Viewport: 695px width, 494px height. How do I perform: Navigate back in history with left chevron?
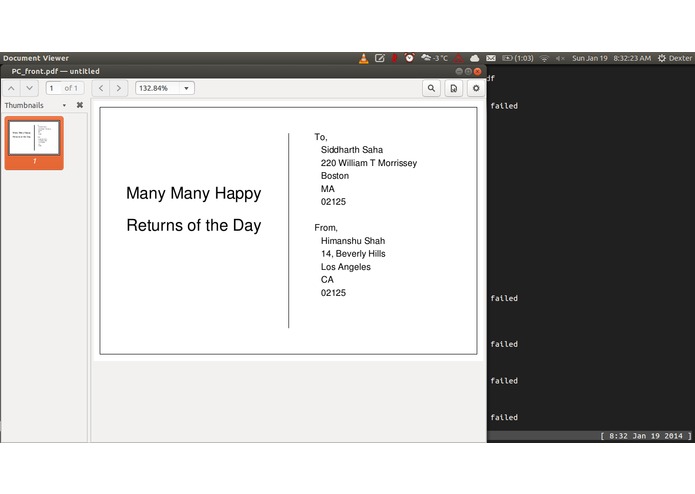101,88
